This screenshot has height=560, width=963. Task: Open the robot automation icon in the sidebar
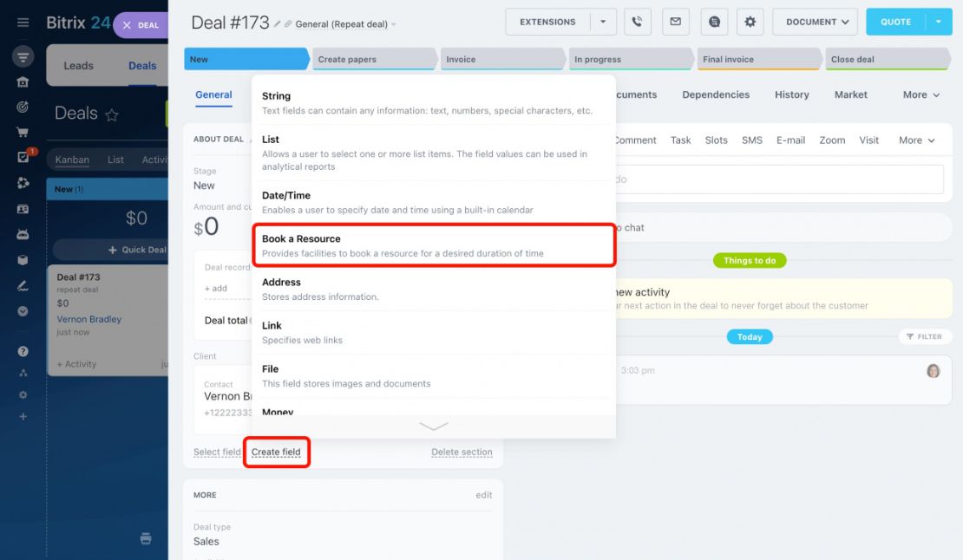tap(23, 234)
